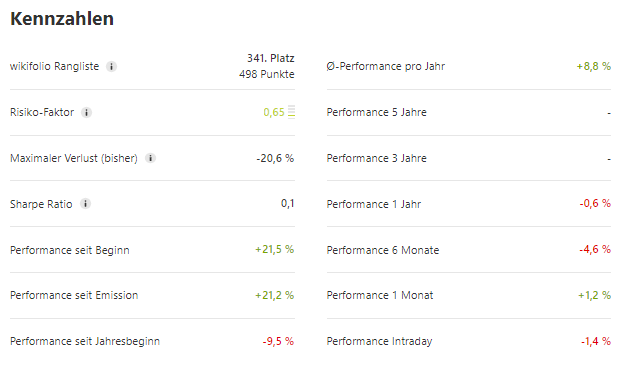Select the Performance seit Beginn row

click(152, 250)
